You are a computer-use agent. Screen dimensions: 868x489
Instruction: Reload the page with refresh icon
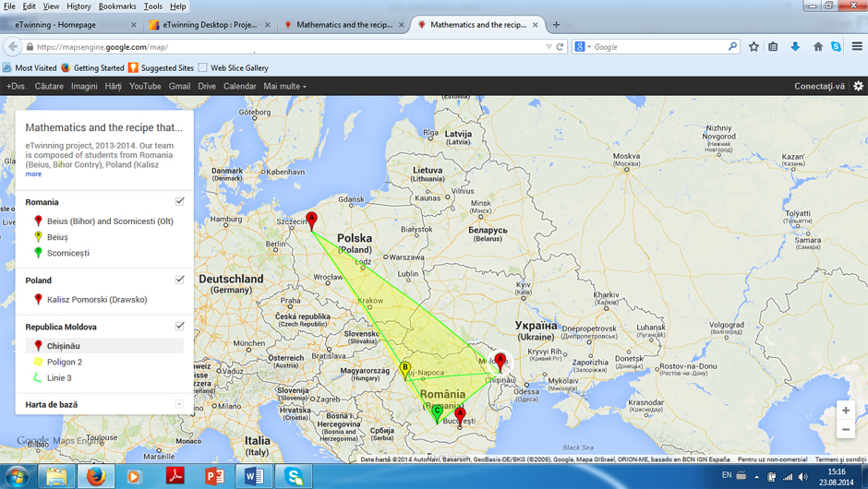pos(560,47)
